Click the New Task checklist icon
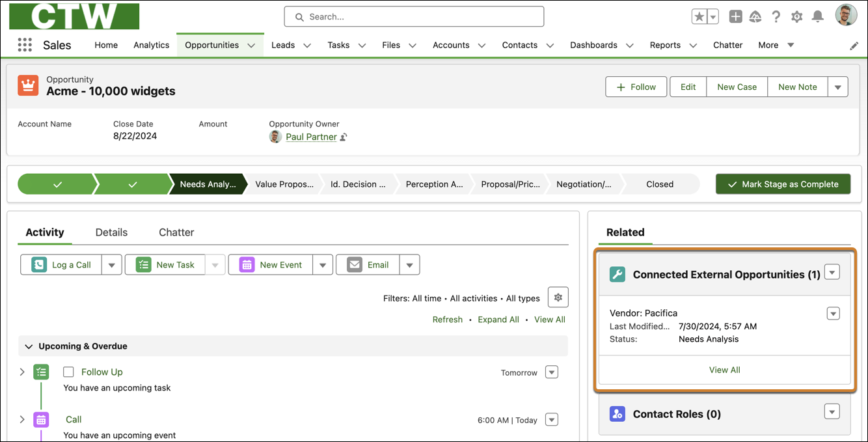The width and height of the screenshot is (868, 442). 143,265
